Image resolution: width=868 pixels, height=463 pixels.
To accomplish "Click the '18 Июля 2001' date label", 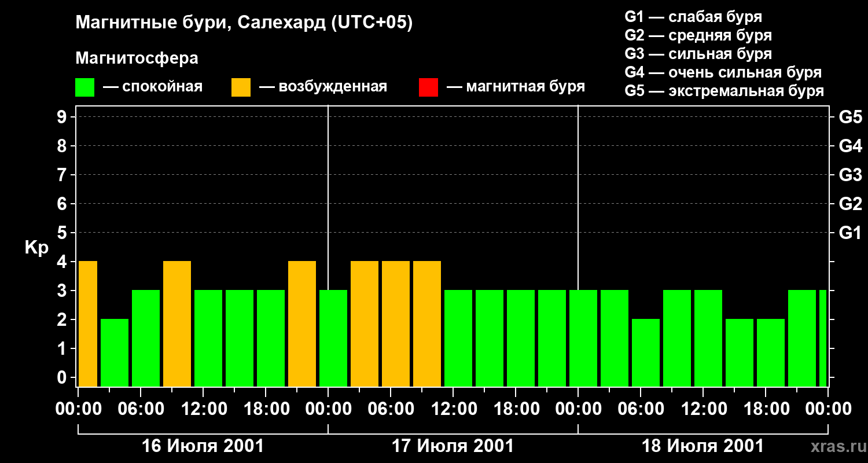I will point(703,446).
